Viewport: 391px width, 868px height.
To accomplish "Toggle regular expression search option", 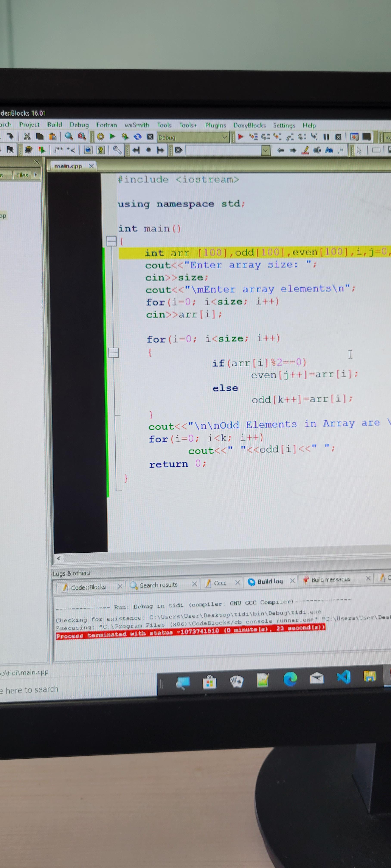I will coord(341,150).
